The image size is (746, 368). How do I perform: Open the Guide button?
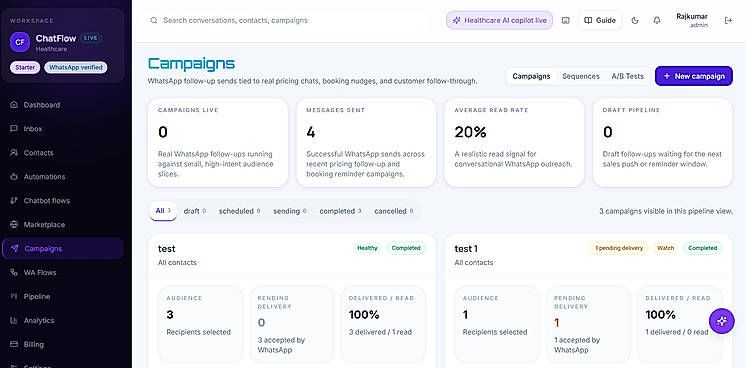600,20
